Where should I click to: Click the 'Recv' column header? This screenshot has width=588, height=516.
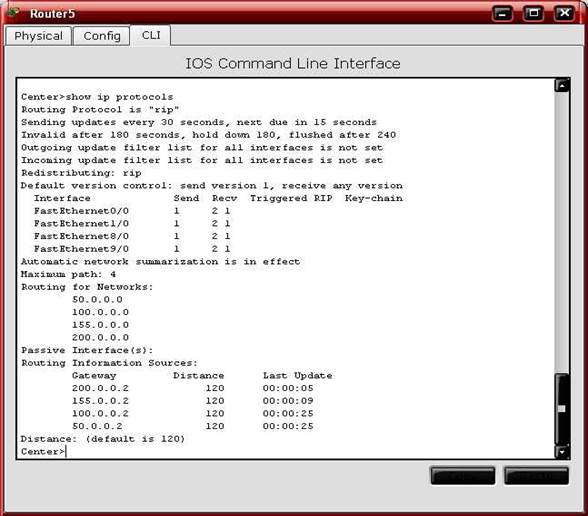click(225, 198)
